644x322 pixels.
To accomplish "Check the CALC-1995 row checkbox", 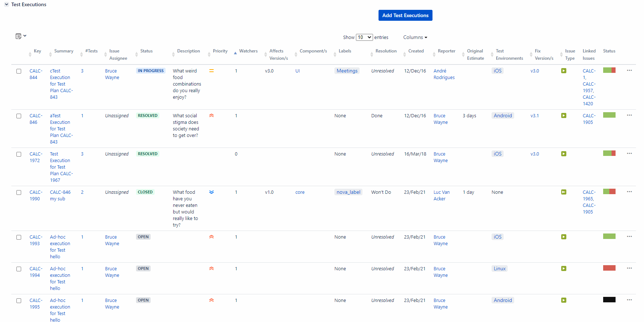I will pyautogui.click(x=19, y=301).
